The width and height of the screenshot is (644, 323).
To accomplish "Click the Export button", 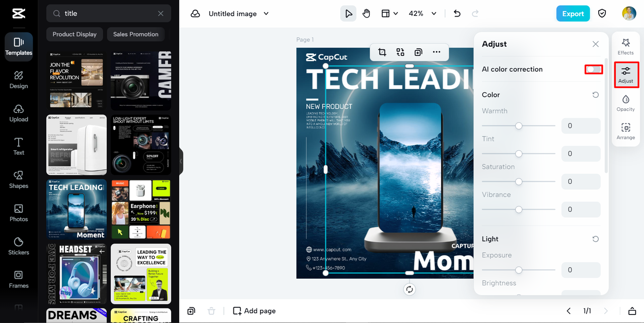I will tap(573, 14).
